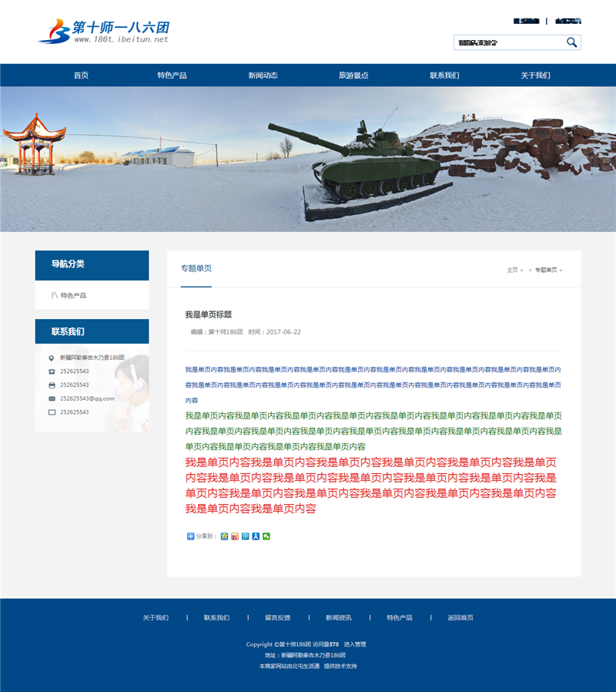Open the 首页 navigation menu item
The height and width of the screenshot is (692, 616).
click(81, 76)
